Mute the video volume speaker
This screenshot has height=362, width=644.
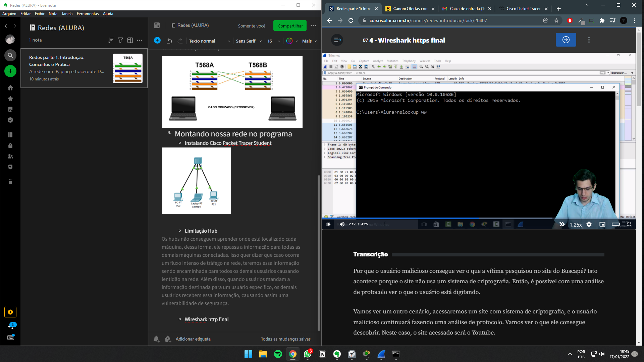pyautogui.click(x=342, y=224)
